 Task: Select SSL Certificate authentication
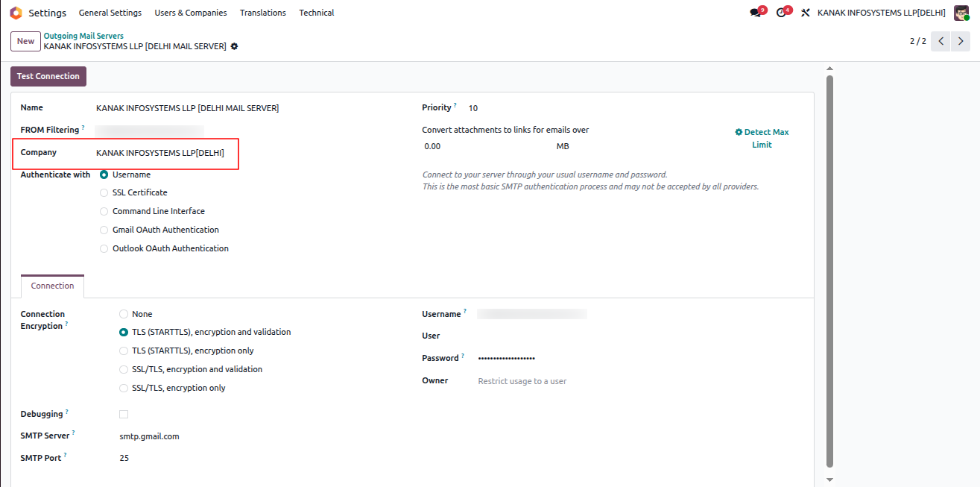click(104, 192)
